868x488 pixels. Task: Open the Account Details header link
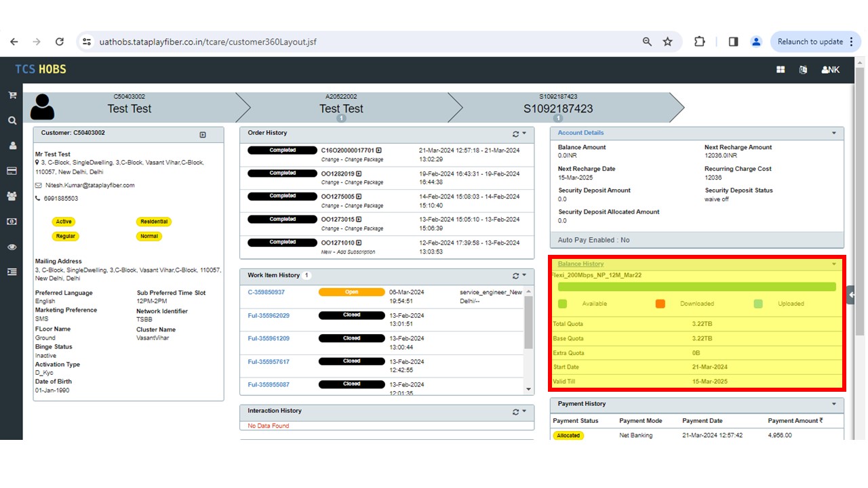coord(580,133)
